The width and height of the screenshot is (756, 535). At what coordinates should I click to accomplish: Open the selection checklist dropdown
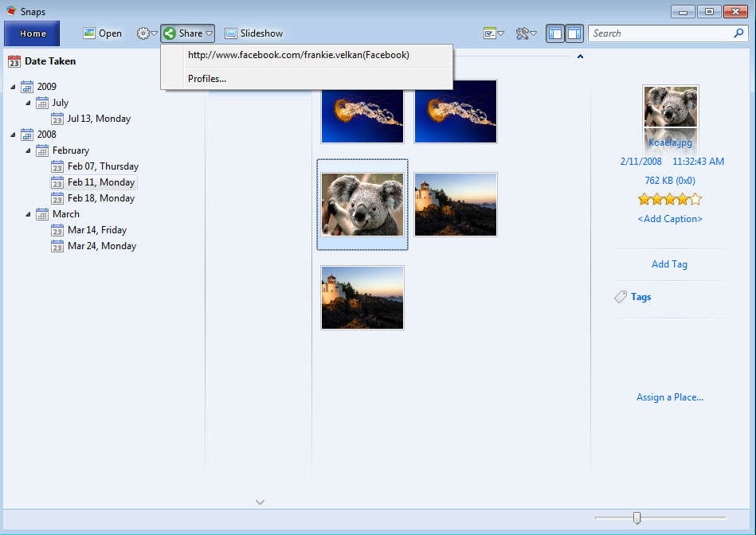pos(494,33)
